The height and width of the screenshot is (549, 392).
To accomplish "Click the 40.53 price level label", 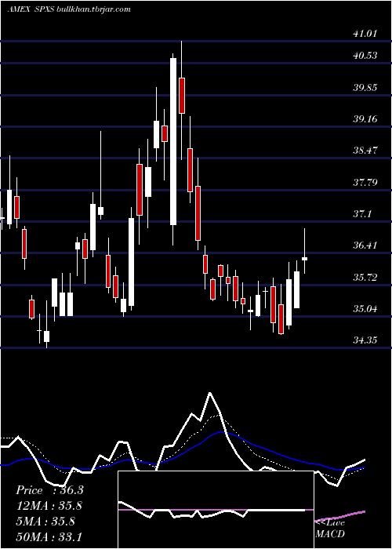I will click(x=365, y=56).
